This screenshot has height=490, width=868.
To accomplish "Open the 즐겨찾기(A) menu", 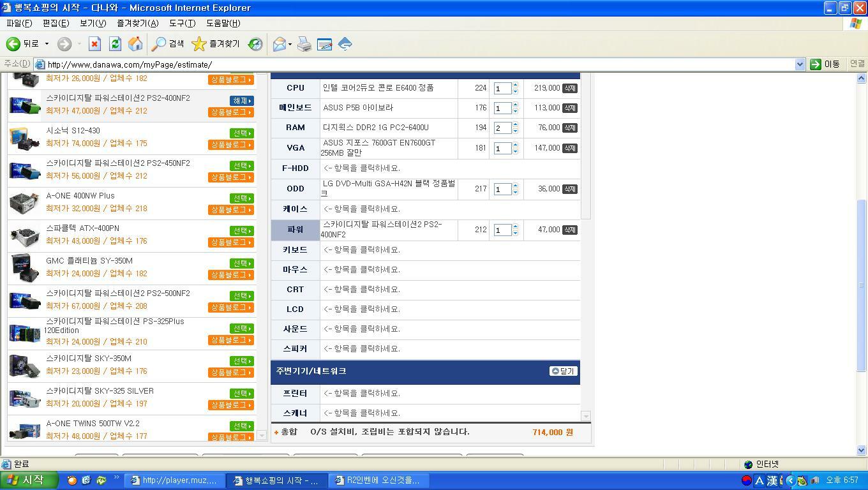I will pyautogui.click(x=137, y=23).
